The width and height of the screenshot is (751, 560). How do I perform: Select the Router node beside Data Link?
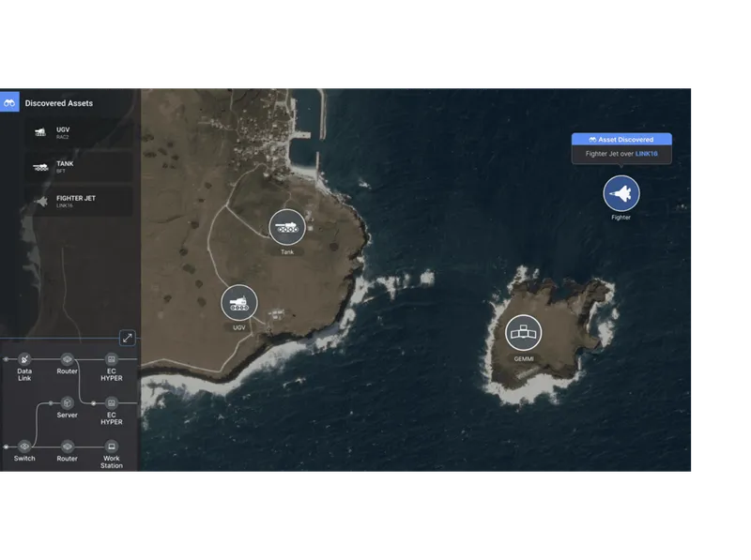pyautogui.click(x=67, y=359)
